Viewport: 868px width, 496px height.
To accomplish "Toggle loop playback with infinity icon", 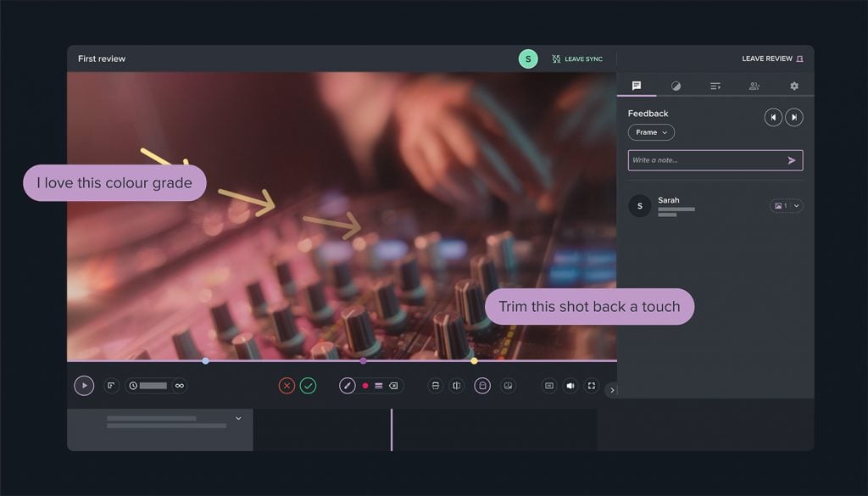I will coord(179,386).
